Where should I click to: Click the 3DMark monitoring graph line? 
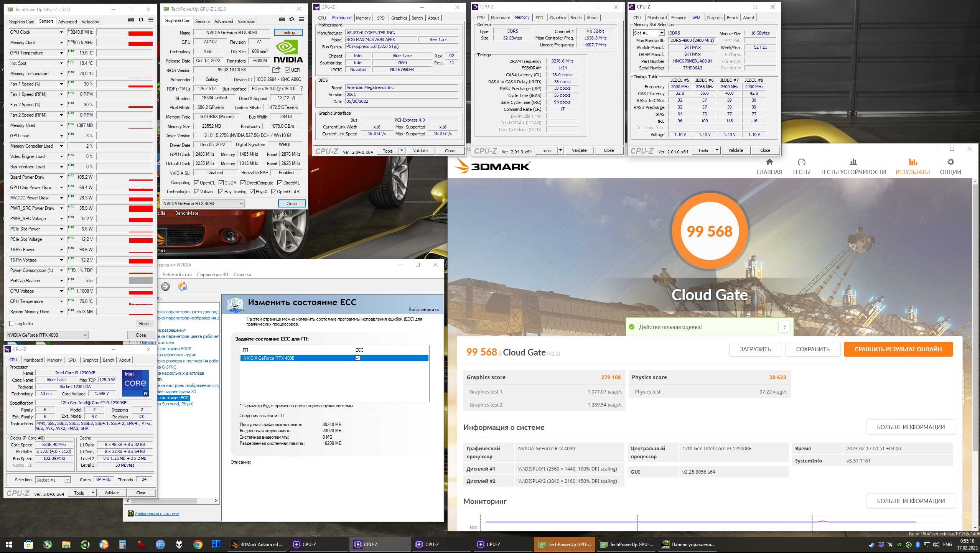(700, 522)
